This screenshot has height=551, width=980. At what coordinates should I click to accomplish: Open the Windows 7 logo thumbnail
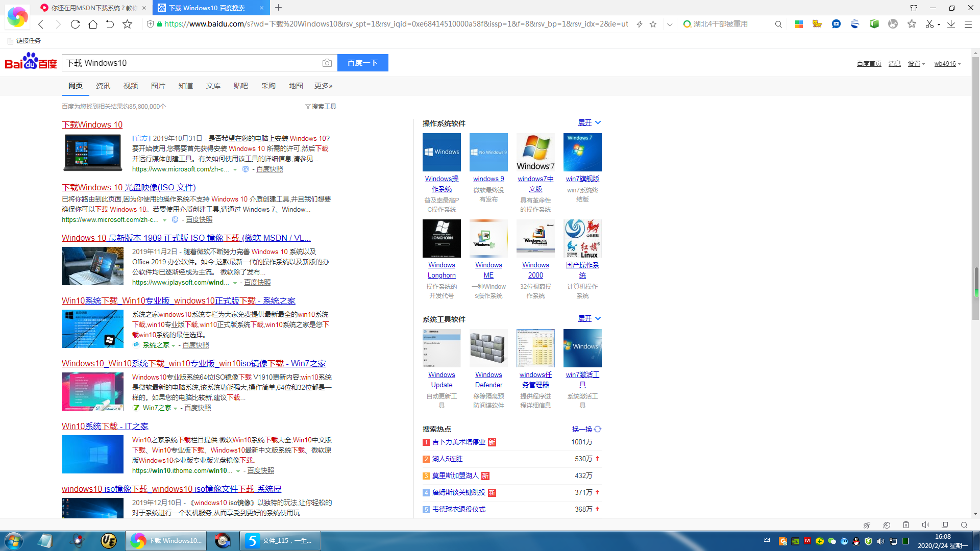tap(535, 152)
